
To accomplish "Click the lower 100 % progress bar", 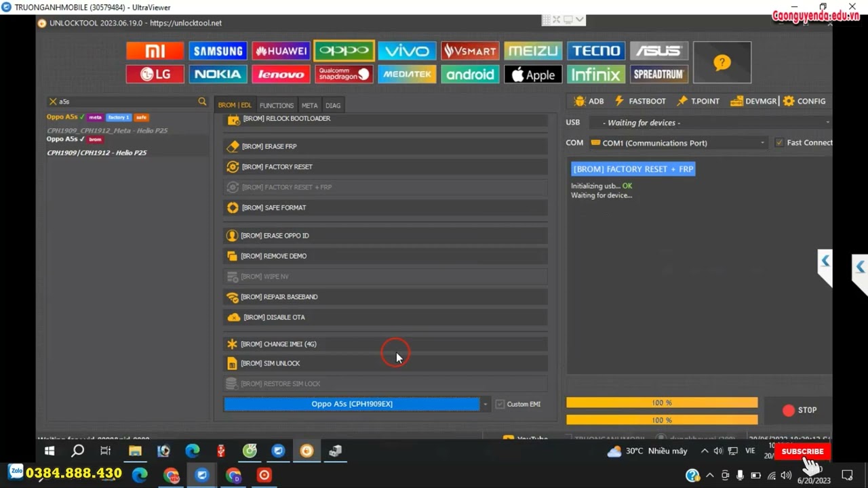I will [x=662, y=420].
